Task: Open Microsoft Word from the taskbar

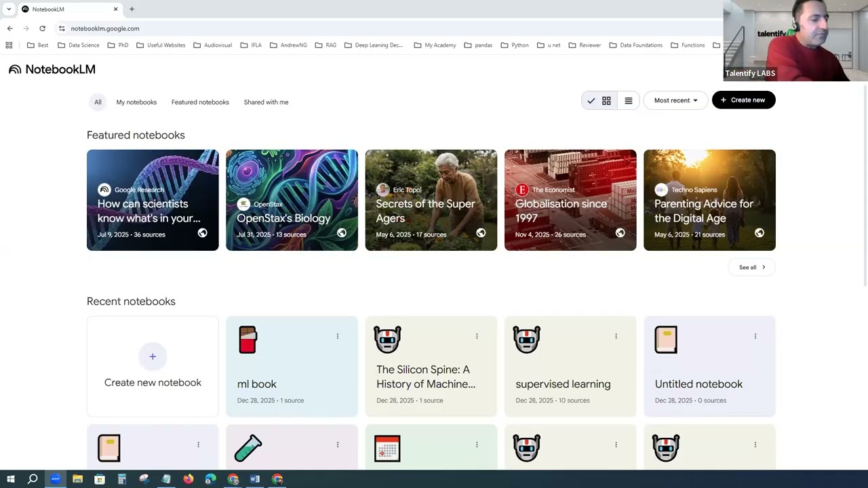Action: coord(255,479)
